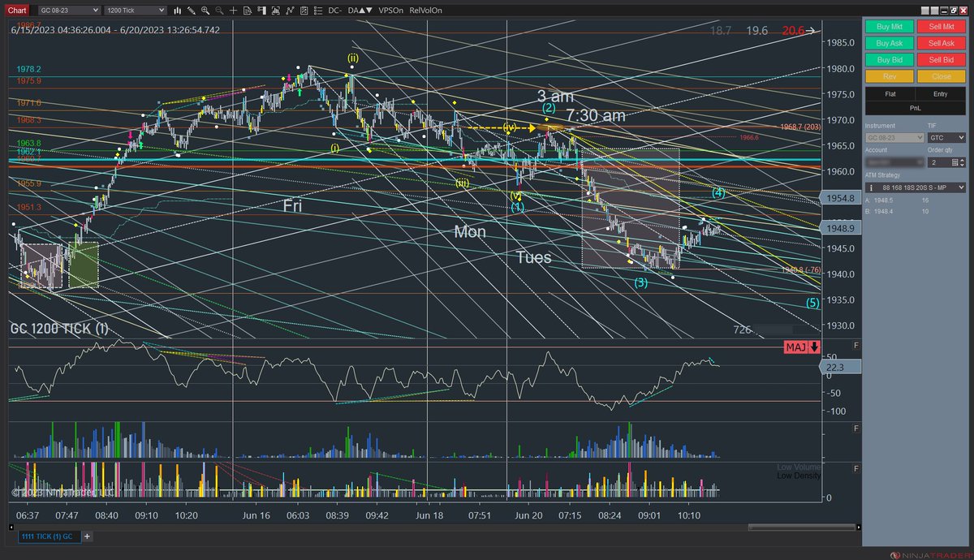Screen dimensions: 974x560
Task: Select the crosshair cursor icon
Action: (233, 11)
